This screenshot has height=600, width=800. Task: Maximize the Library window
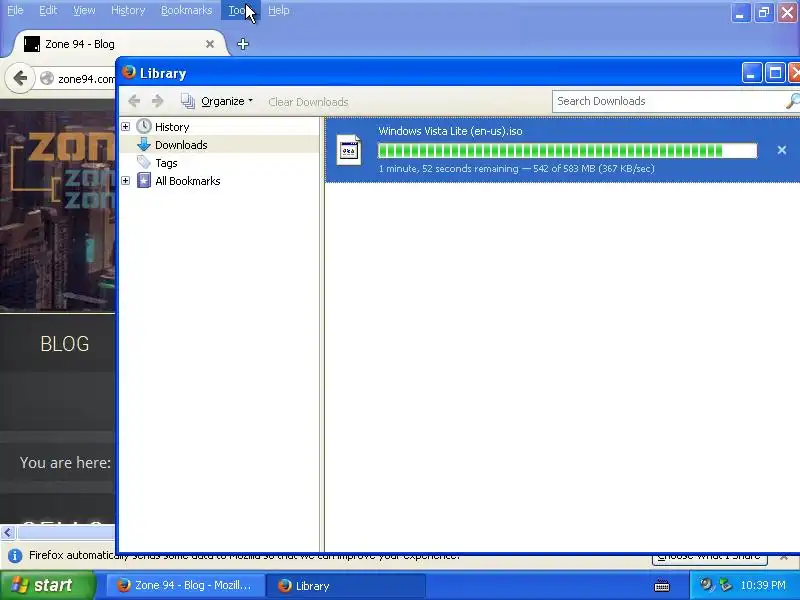click(775, 73)
